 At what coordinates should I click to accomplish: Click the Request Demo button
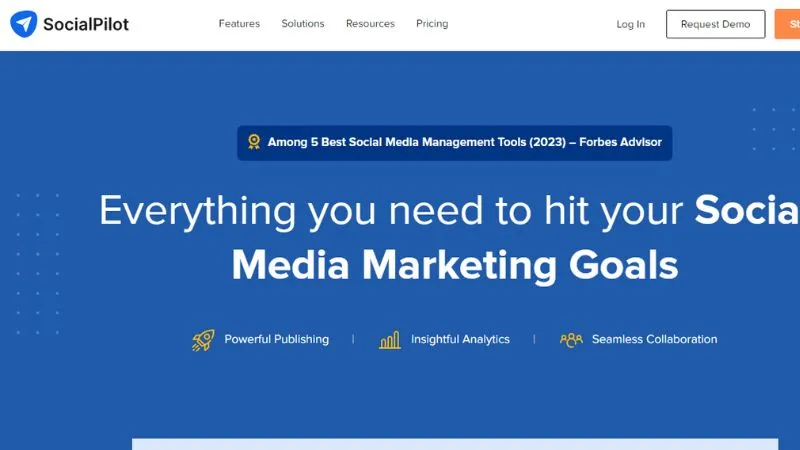(x=715, y=24)
